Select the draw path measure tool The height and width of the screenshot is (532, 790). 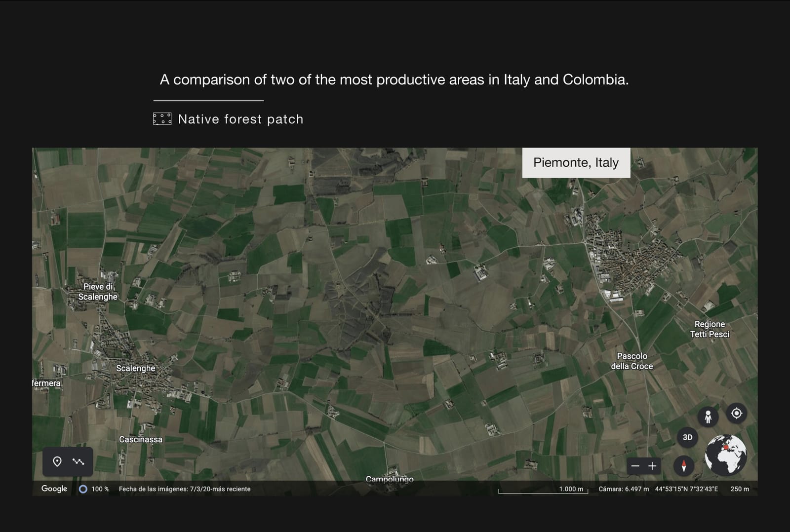click(x=78, y=461)
